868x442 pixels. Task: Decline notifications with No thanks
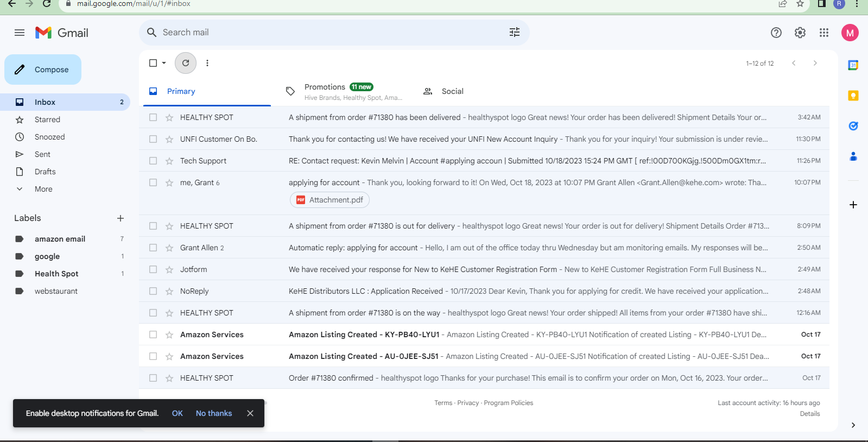(214, 413)
